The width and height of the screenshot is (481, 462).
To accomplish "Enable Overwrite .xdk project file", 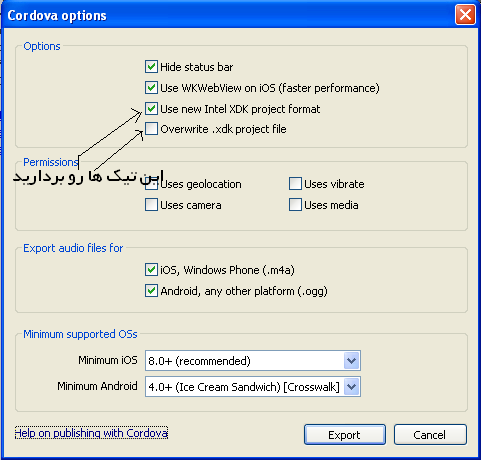I will click(151, 129).
